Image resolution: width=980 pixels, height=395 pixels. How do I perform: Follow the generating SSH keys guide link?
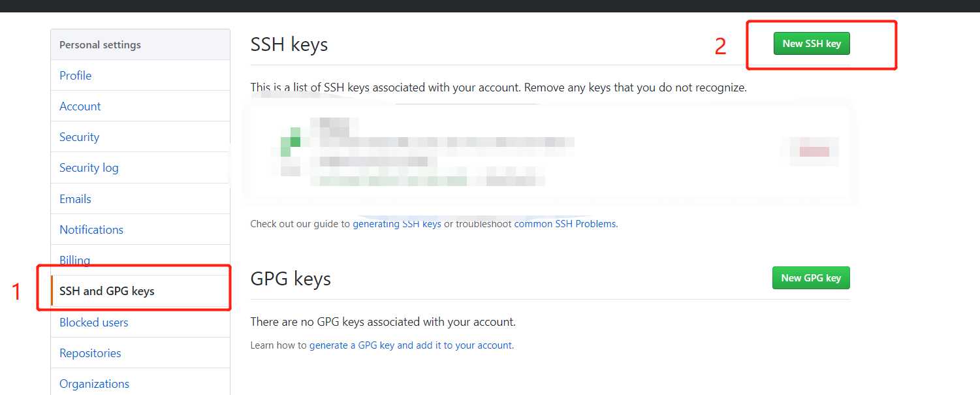pos(397,223)
